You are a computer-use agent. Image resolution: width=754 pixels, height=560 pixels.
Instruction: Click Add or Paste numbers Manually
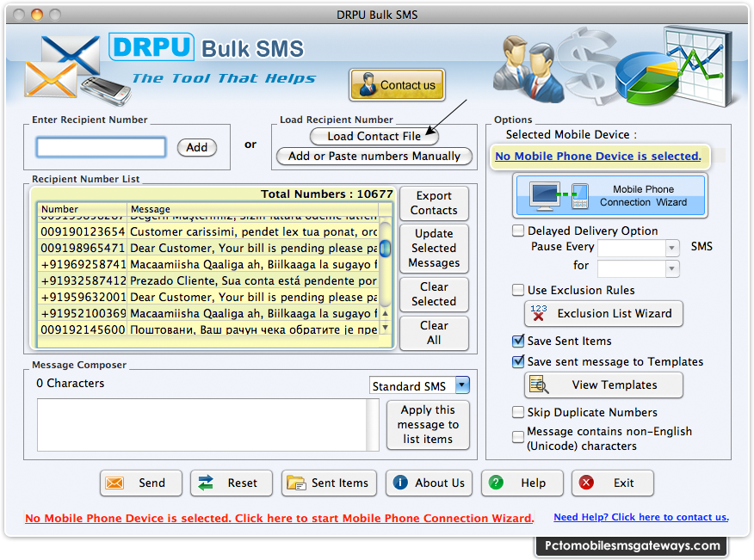(x=374, y=156)
